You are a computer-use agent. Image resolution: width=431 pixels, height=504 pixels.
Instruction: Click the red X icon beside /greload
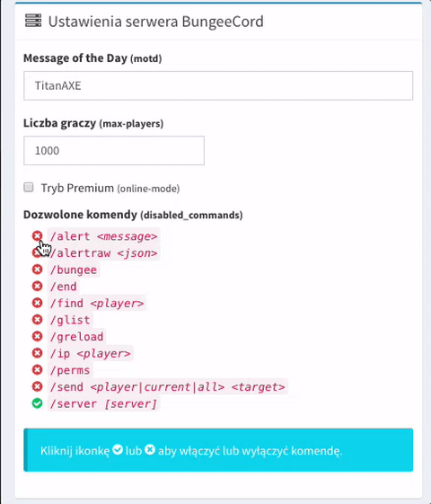pyautogui.click(x=37, y=336)
